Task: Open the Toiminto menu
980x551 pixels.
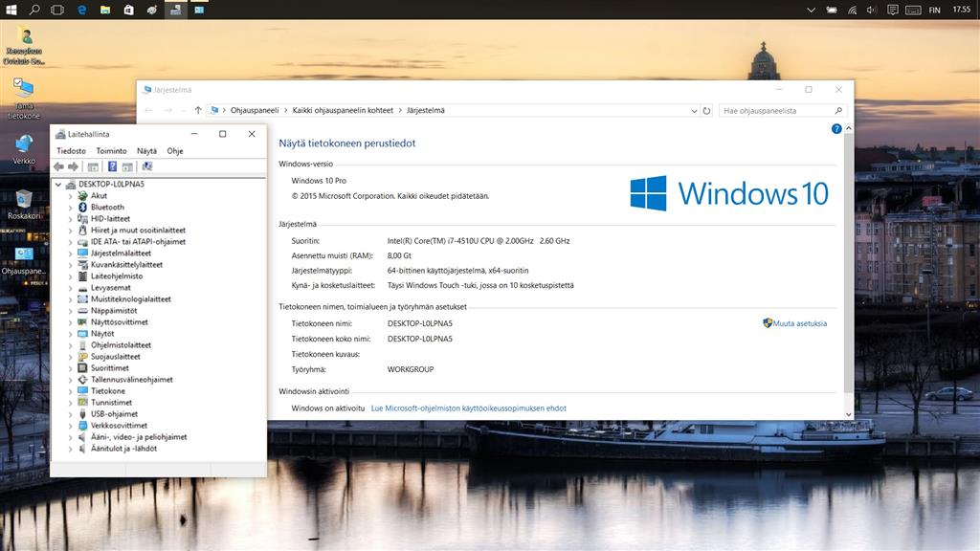Action: pos(111,151)
